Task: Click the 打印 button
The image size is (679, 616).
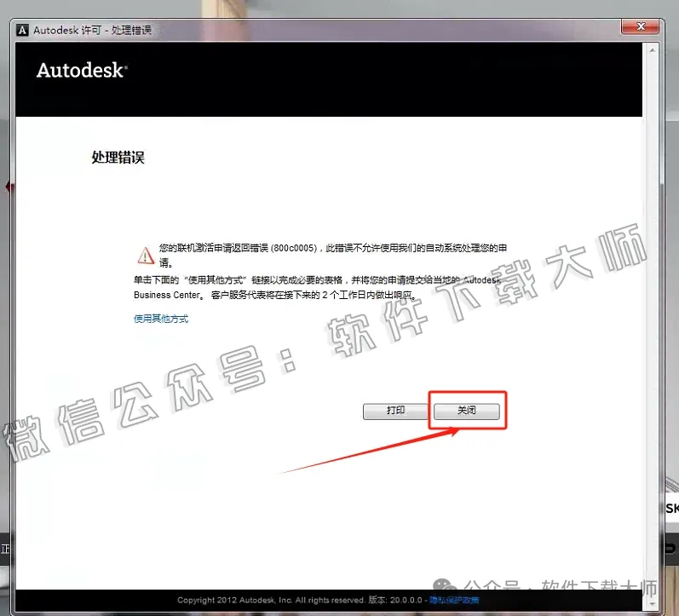Action: [395, 411]
